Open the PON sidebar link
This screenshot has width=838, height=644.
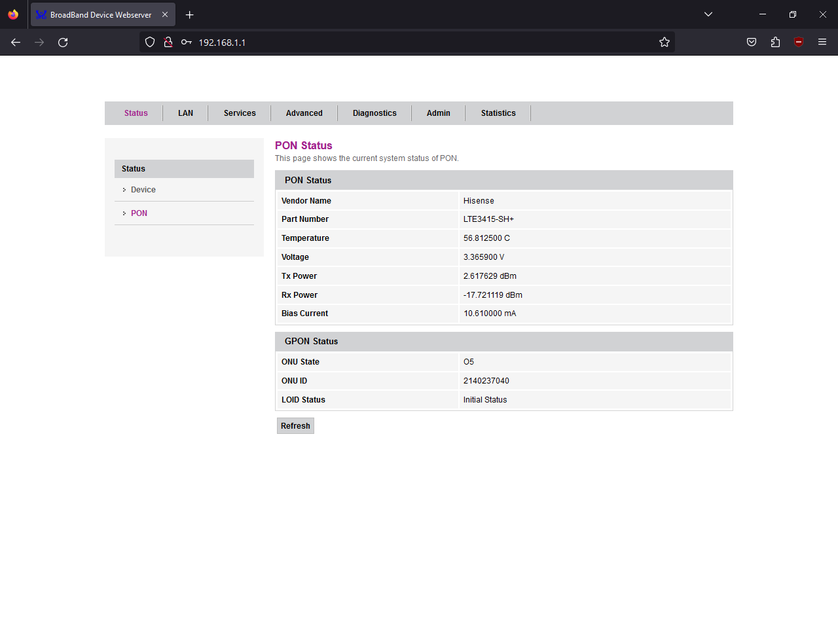coord(139,213)
